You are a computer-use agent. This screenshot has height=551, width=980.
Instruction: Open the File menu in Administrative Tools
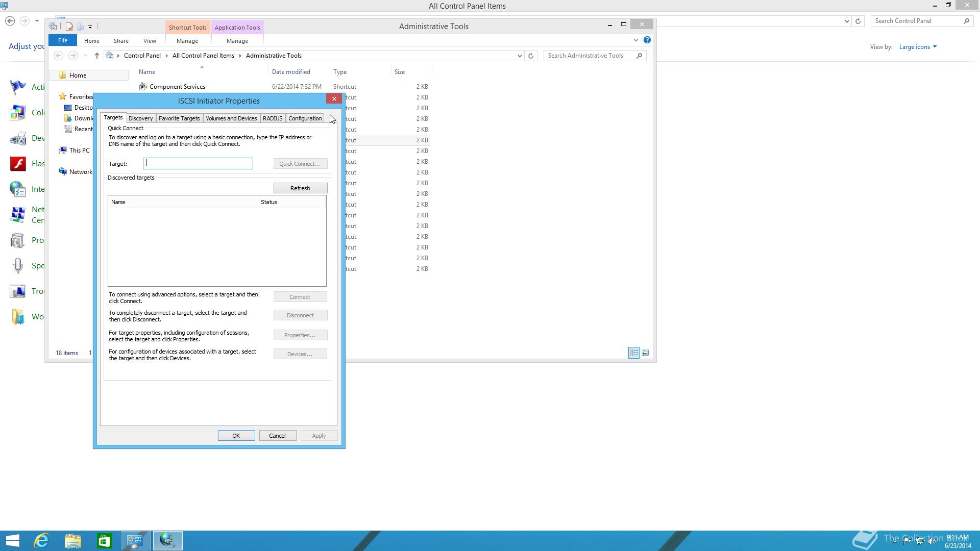(x=63, y=40)
